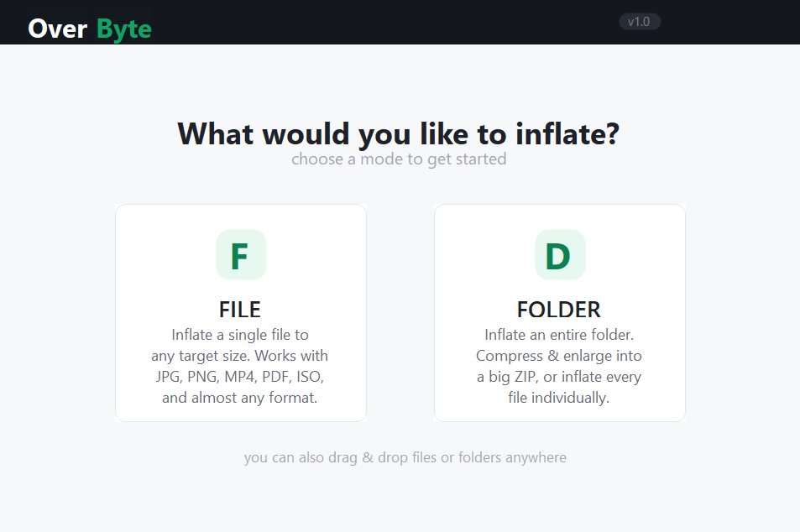800x532 pixels.
Task: Select the FILE mode title
Action: click(x=240, y=309)
